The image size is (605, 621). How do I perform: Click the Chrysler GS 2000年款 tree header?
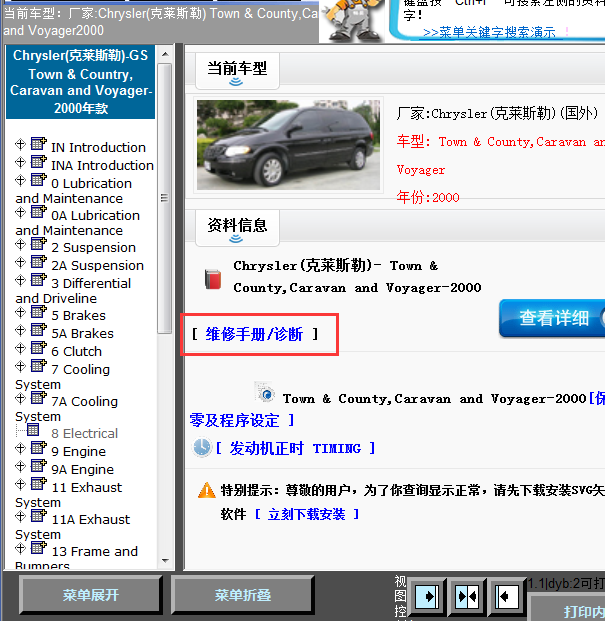coord(81,82)
